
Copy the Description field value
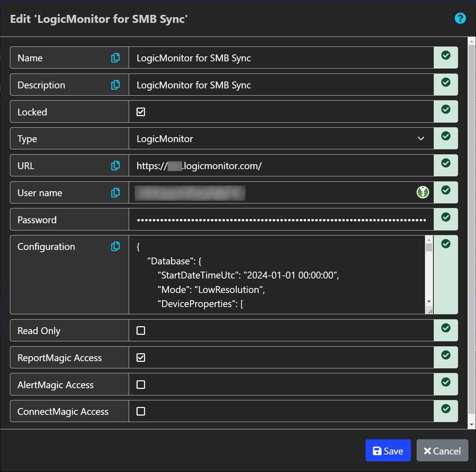pos(115,85)
